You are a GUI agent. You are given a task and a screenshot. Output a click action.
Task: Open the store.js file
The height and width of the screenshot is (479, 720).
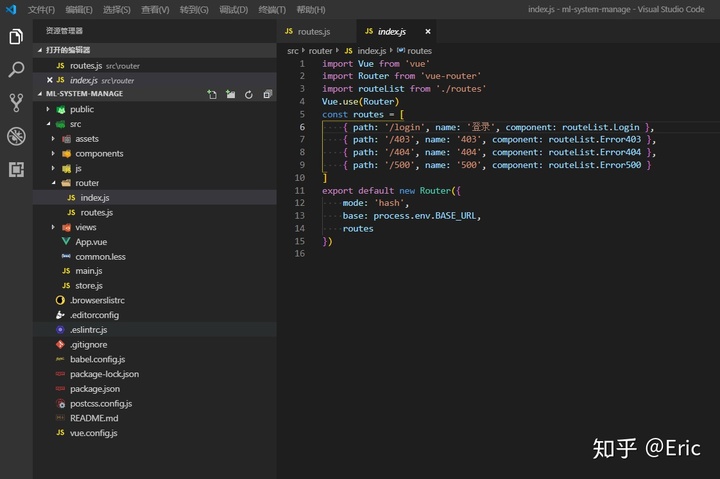pyautogui.click(x=154, y=286)
